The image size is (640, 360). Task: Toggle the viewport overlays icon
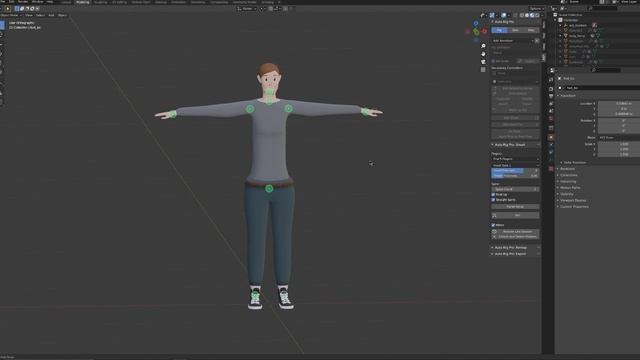pyautogui.click(x=504, y=15)
